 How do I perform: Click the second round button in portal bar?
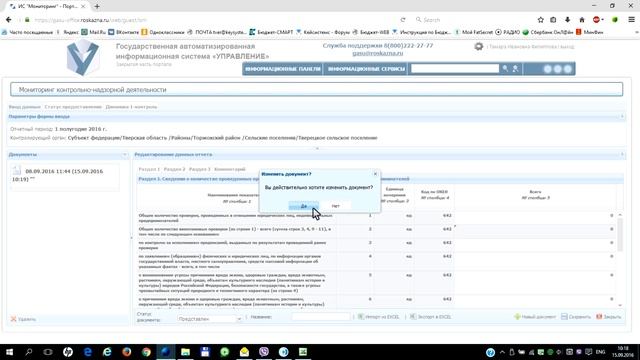(558, 69)
